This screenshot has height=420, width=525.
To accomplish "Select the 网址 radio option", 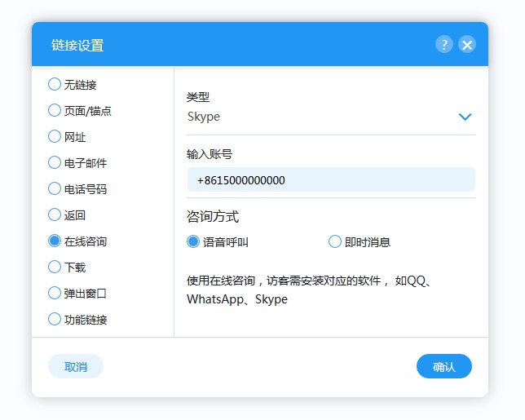I will 55,136.
